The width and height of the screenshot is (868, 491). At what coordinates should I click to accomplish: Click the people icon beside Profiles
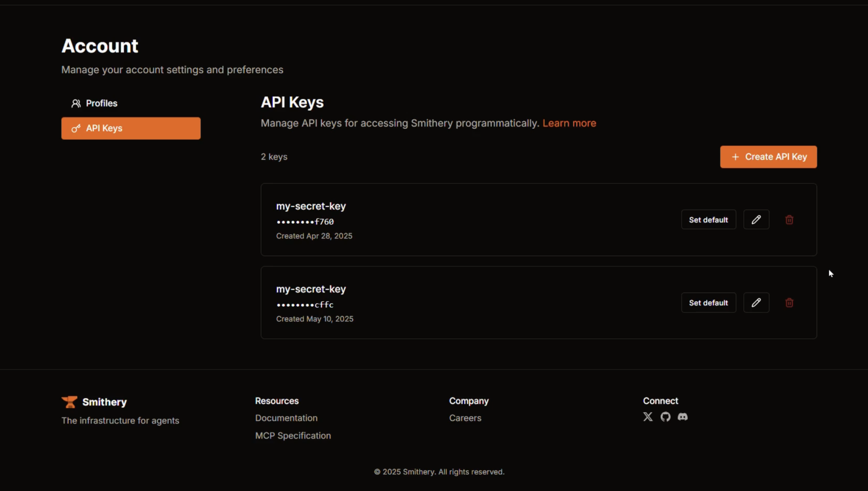coord(76,103)
